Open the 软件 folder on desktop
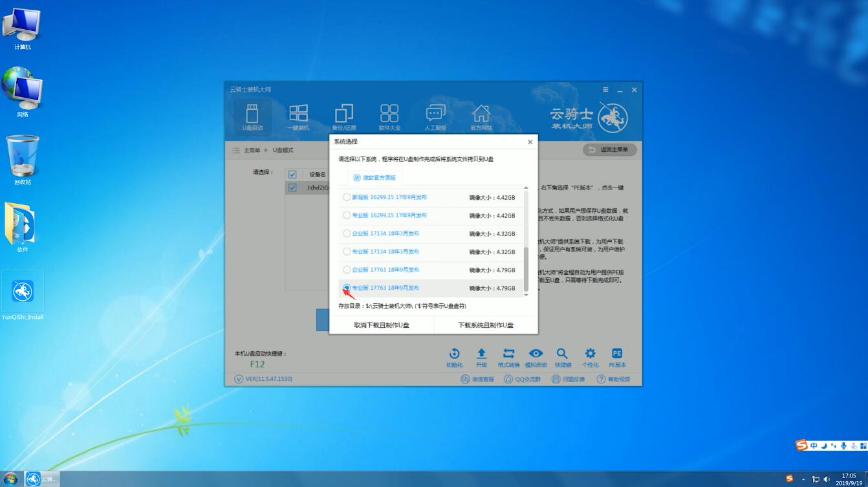Screen dimensions: 868x487 (x=22, y=227)
